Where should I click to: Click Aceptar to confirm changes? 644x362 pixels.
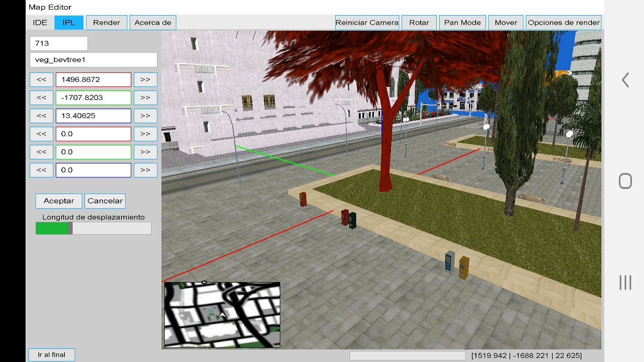(59, 201)
